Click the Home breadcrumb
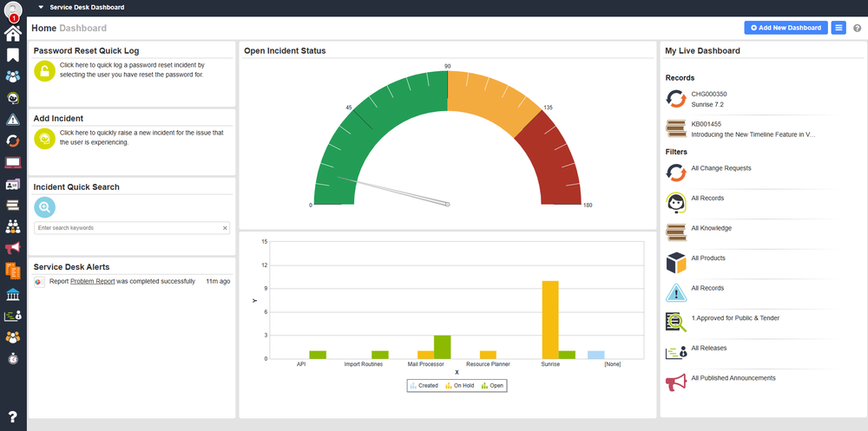868x431 pixels. tap(43, 28)
